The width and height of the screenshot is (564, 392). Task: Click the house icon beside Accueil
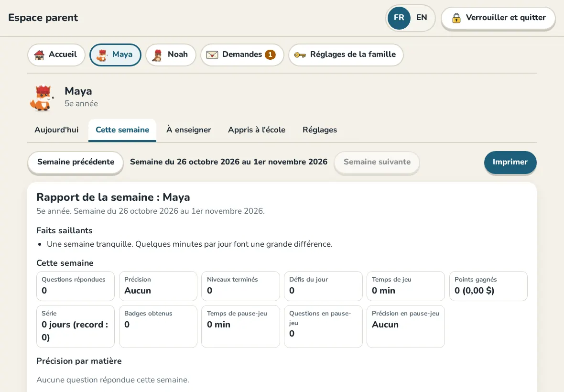(x=39, y=54)
